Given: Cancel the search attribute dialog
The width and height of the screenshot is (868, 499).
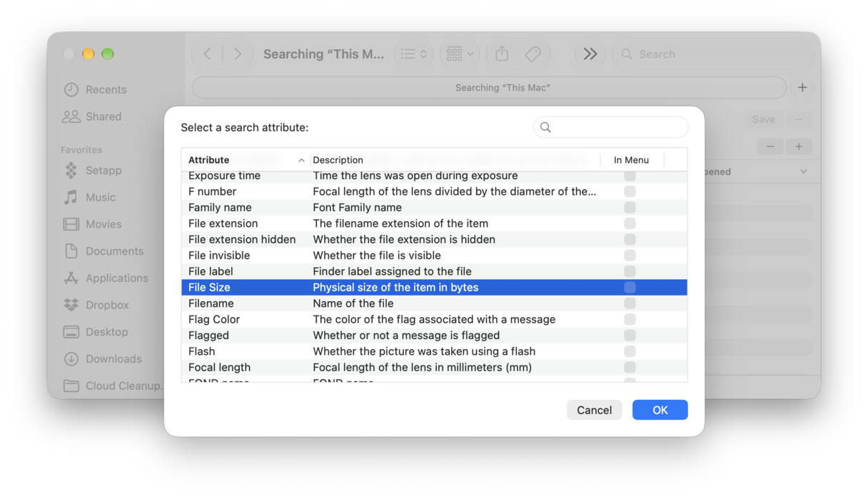Looking at the screenshot, I should 594,410.
